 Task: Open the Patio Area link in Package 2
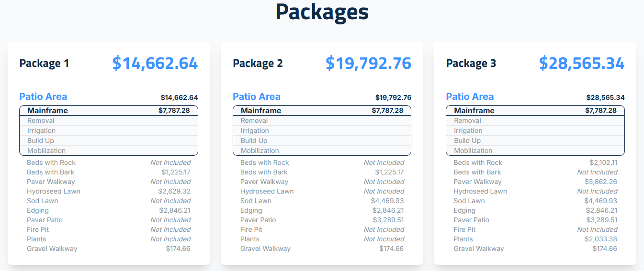click(257, 97)
